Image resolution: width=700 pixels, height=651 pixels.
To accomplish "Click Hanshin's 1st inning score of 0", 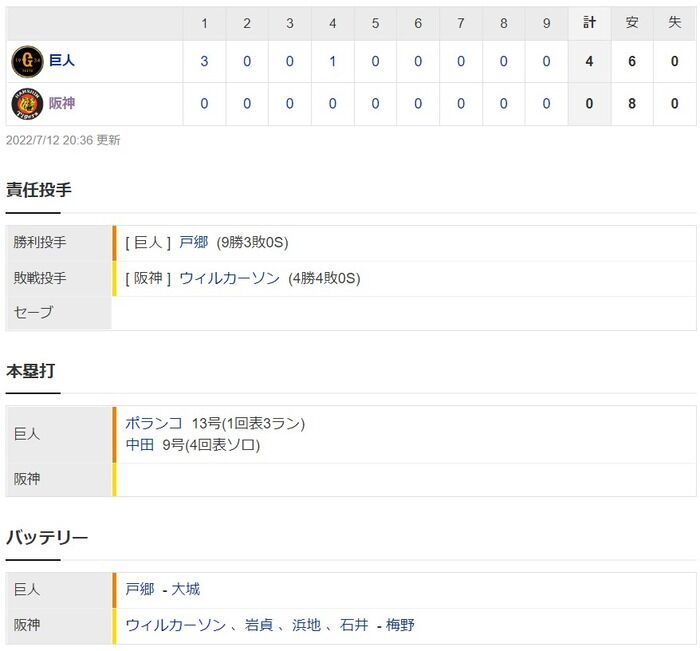I will (204, 103).
